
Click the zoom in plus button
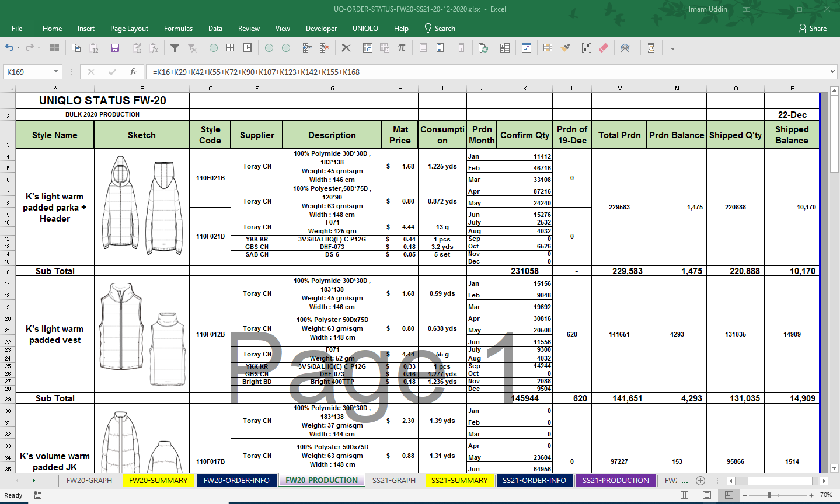(811, 495)
